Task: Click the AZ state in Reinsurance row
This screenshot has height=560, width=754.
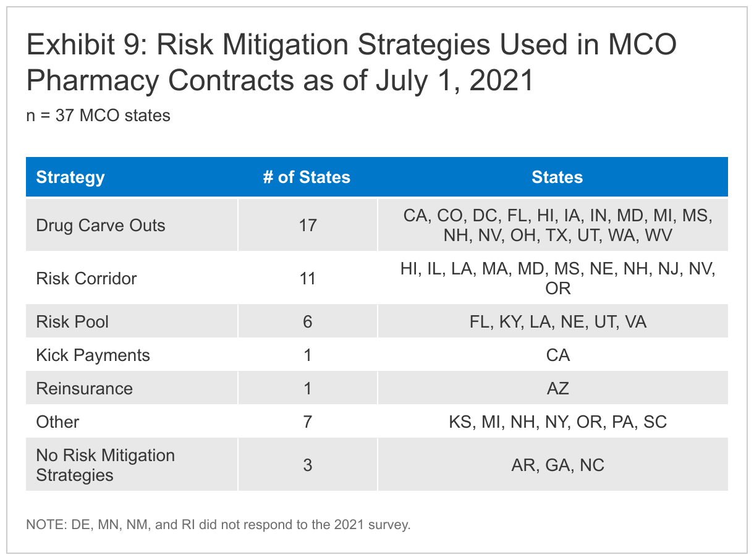Action: [x=558, y=389]
